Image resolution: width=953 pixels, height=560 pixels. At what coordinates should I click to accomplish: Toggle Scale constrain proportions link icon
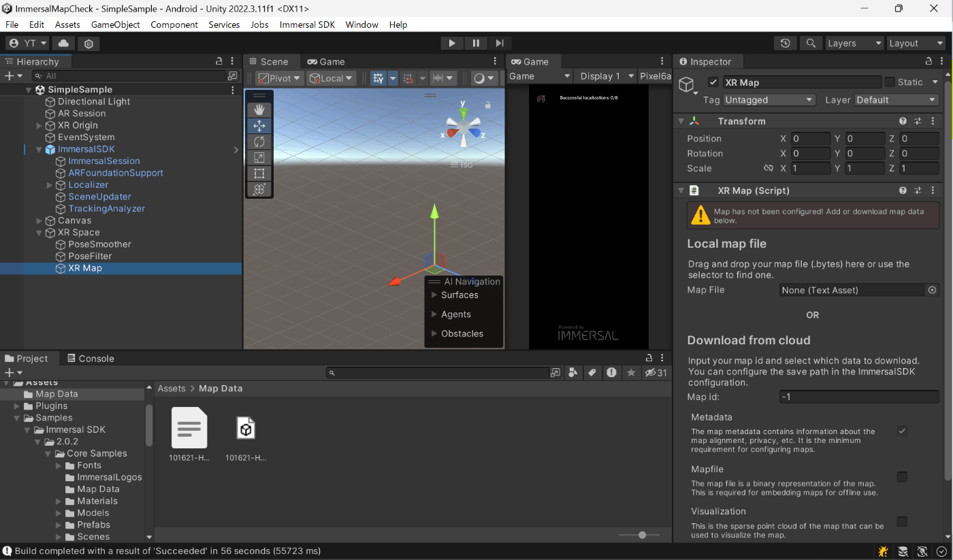pyautogui.click(x=769, y=168)
